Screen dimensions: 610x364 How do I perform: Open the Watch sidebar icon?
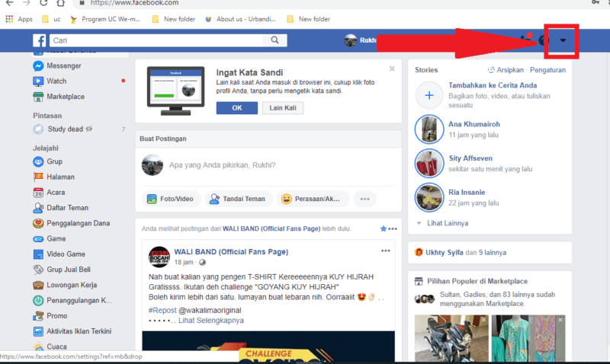coord(38,81)
